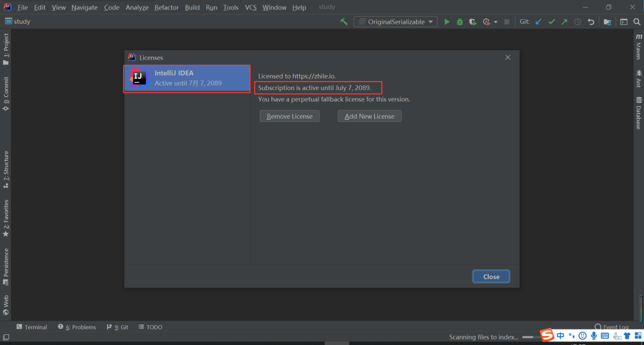Open the Sogou toolbox grid icon
The width and height of the screenshot is (644, 345).
(x=638, y=336)
